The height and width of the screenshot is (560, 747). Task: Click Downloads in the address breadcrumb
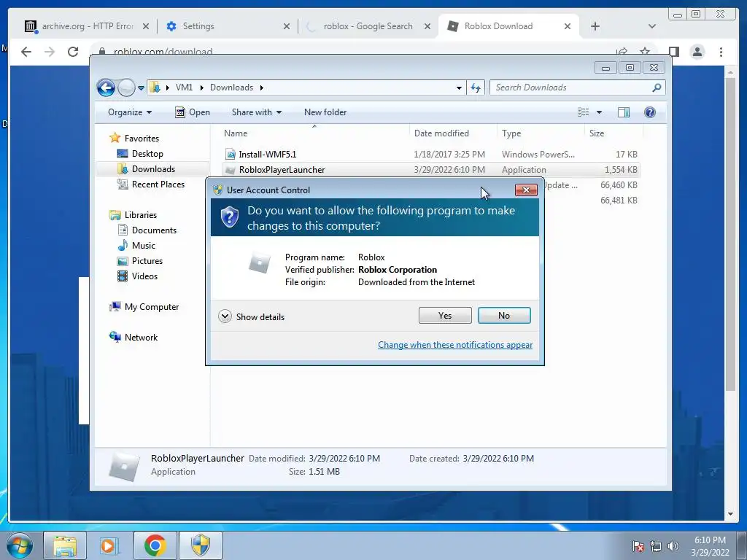coord(231,87)
